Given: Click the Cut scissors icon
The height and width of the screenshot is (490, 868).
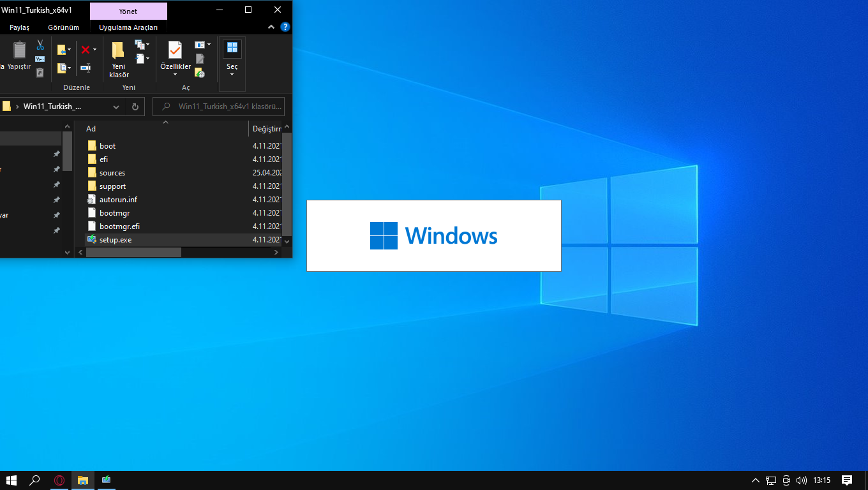Looking at the screenshot, I should [40, 45].
